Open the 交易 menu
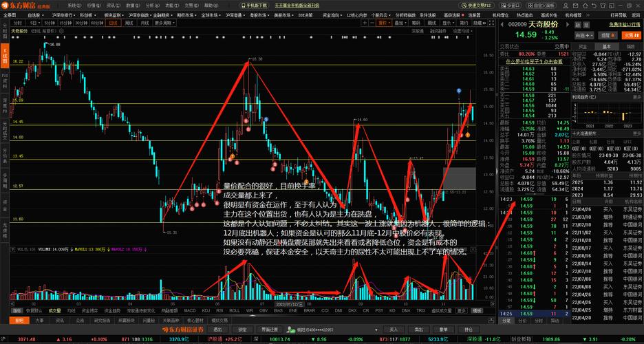This screenshot has height=344, width=644. [191, 6]
